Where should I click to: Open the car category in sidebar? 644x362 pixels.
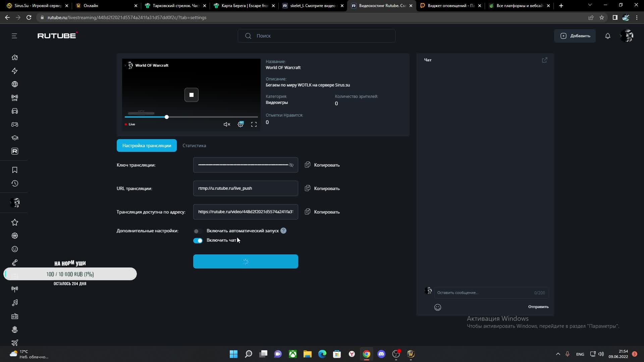pos(15,111)
